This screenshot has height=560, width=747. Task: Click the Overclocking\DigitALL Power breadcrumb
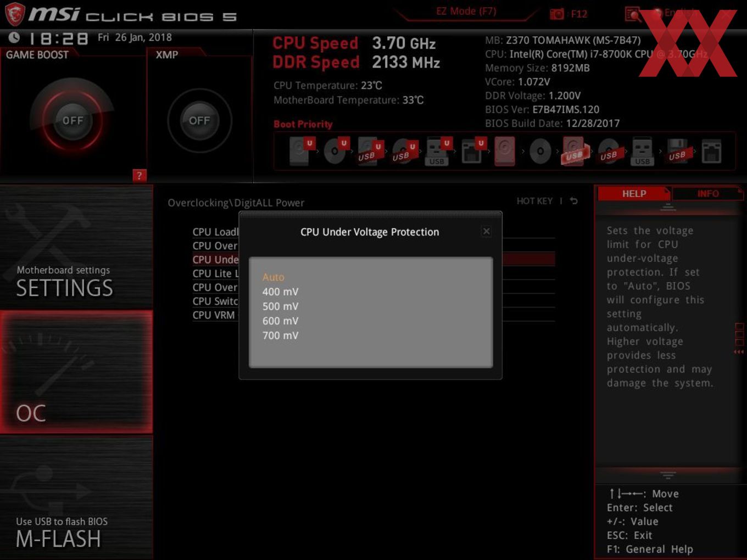(x=236, y=203)
